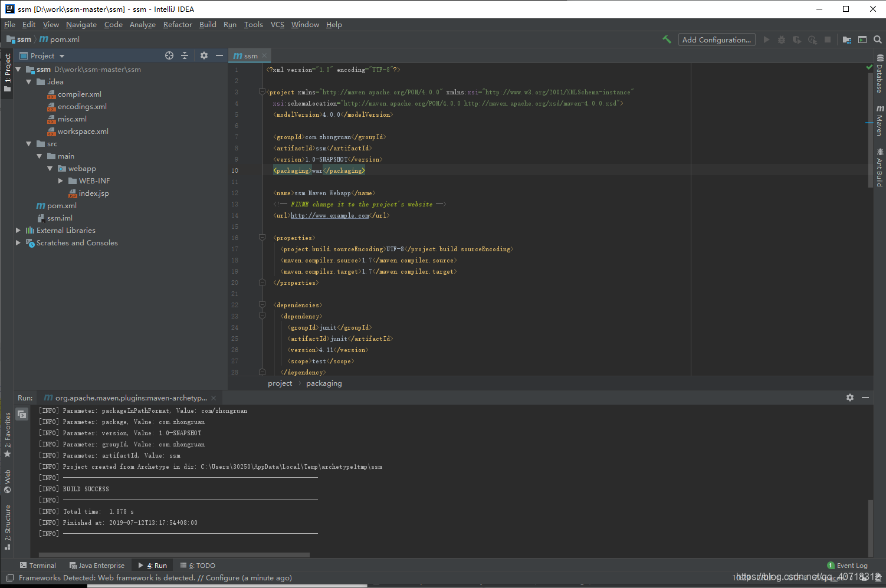The width and height of the screenshot is (886, 588).
Task: Switch to the Terminal tab
Action: coord(38,566)
